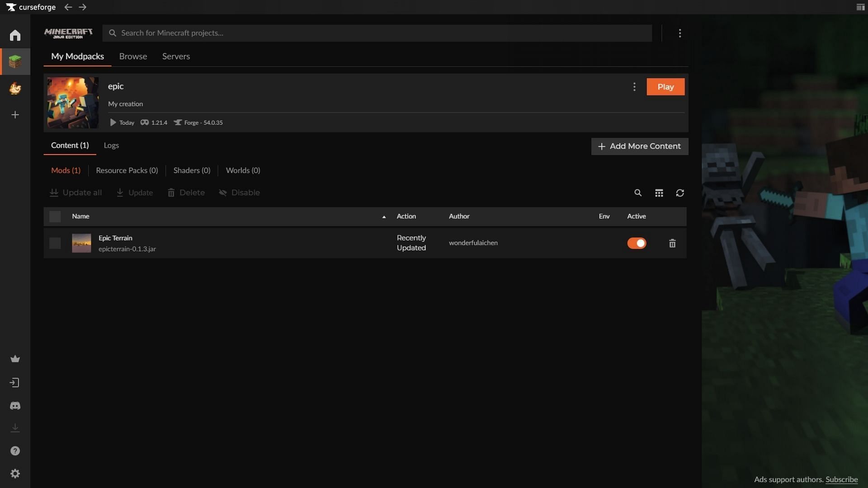The width and height of the screenshot is (868, 488).
Task: Click the refresh/sync icon
Action: pyautogui.click(x=679, y=192)
